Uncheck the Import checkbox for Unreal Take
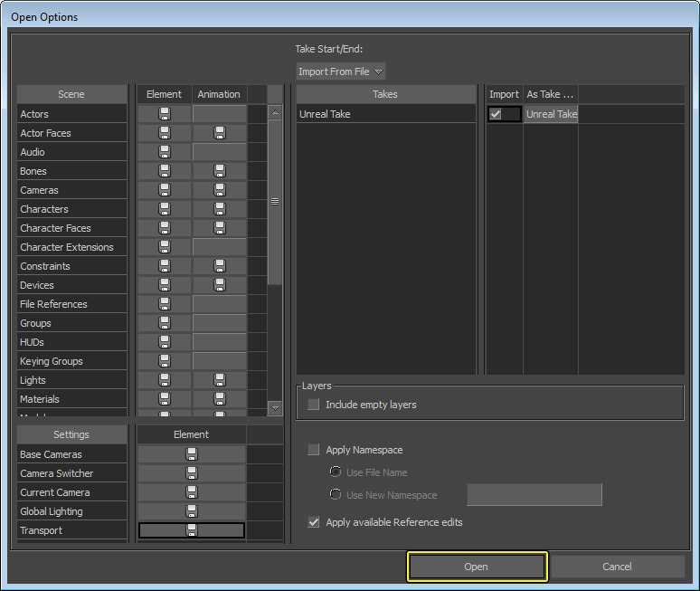This screenshot has width=700, height=591. pyautogui.click(x=496, y=114)
